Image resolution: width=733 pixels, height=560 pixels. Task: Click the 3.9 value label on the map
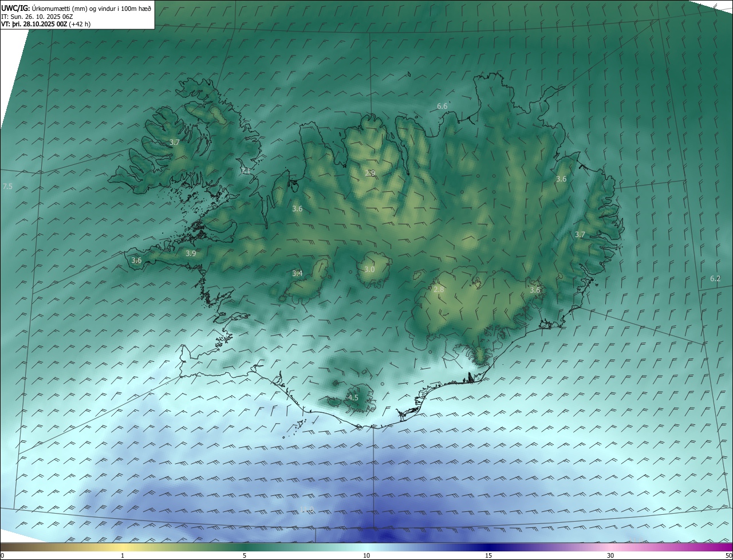[x=191, y=253]
